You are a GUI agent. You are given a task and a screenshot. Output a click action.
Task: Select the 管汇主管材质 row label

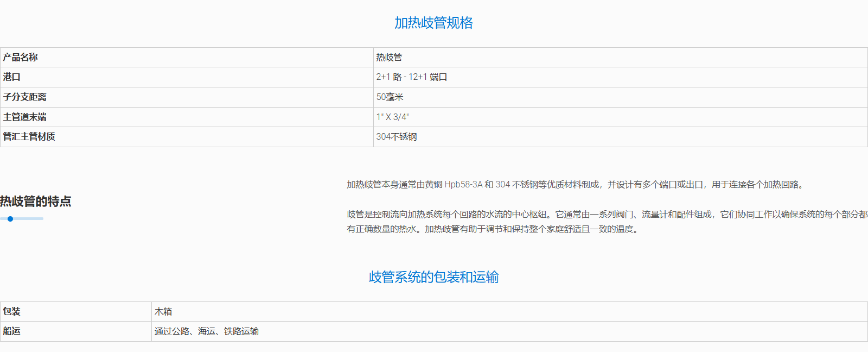pyautogui.click(x=29, y=137)
